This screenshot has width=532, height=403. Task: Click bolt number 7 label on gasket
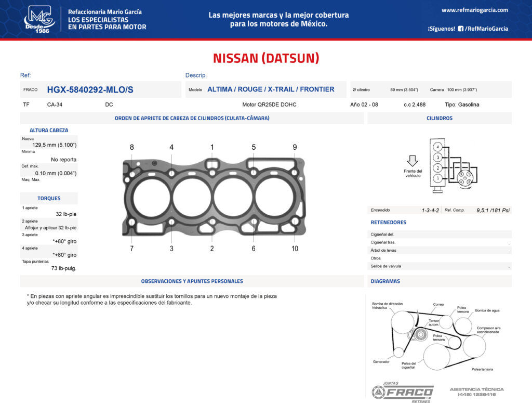[x=131, y=249]
